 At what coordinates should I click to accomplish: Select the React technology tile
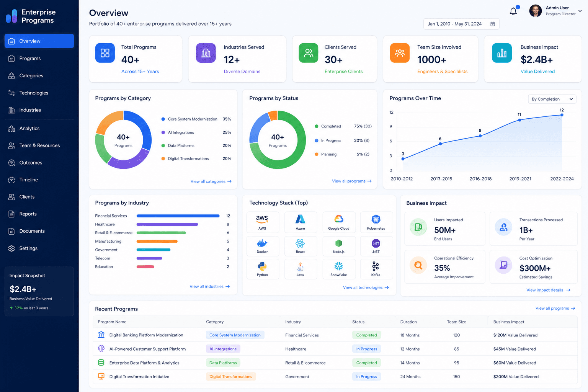pyautogui.click(x=301, y=246)
